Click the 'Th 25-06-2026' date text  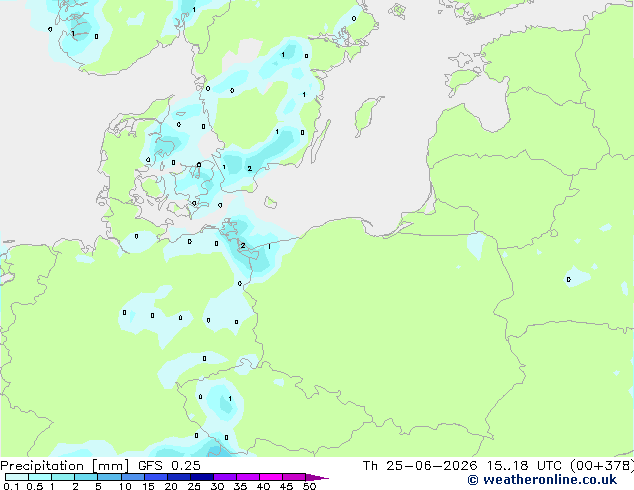[420, 466]
